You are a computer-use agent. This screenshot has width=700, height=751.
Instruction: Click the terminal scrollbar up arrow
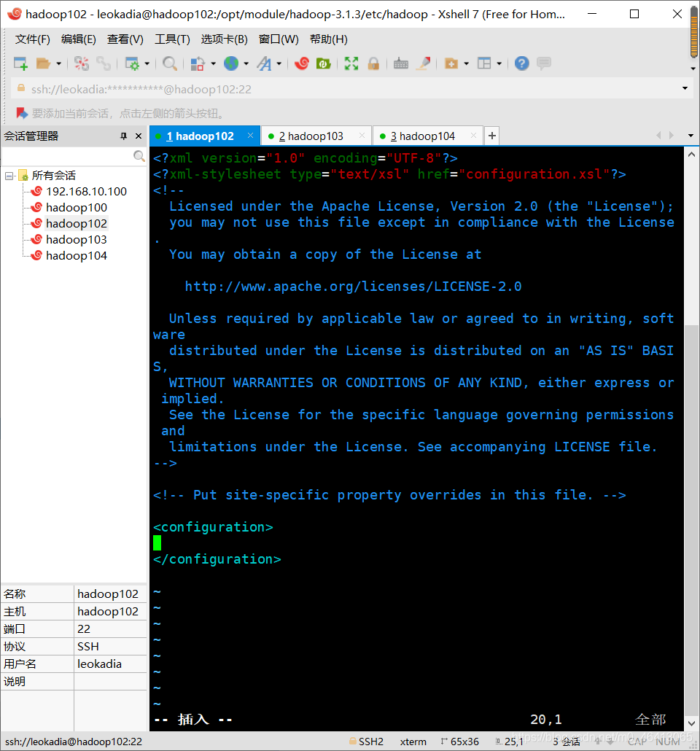pos(691,155)
